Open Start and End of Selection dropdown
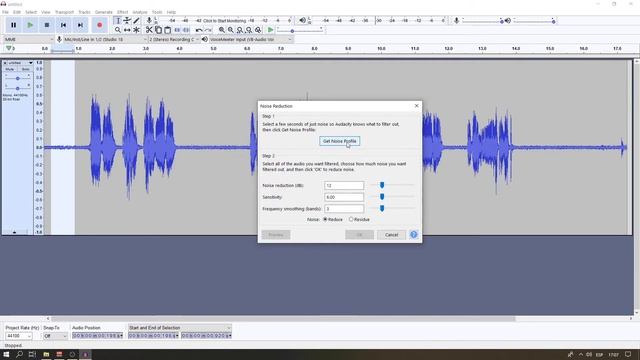Viewport: 640px width, 360px height. click(x=180, y=328)
